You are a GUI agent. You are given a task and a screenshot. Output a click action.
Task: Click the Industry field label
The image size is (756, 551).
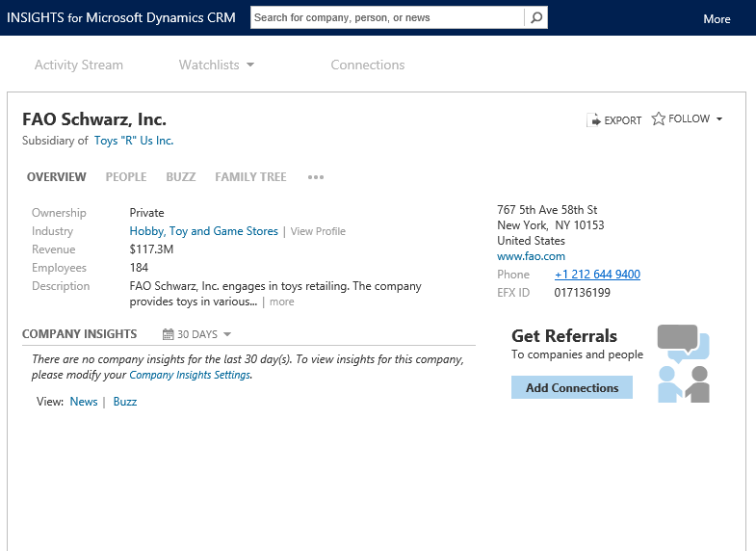pos(53,231)
